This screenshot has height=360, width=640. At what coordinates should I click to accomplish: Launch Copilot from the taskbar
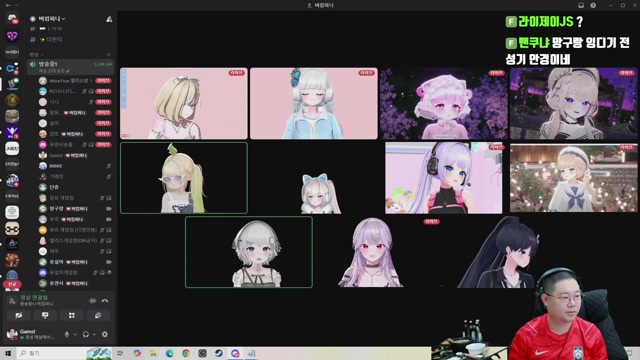(137, 353)
